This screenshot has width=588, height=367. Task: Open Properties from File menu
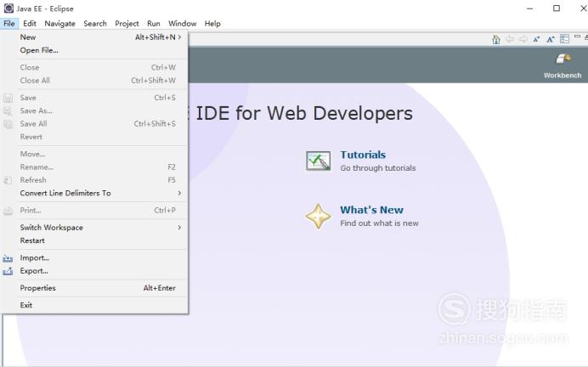pyautogui.click(x=94, y=288)
